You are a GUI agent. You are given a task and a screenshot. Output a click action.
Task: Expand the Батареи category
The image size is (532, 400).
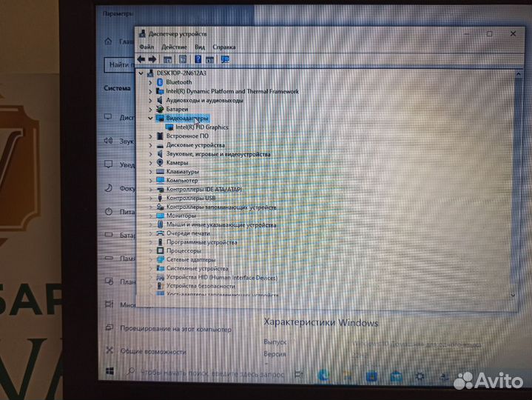(150, 110)
